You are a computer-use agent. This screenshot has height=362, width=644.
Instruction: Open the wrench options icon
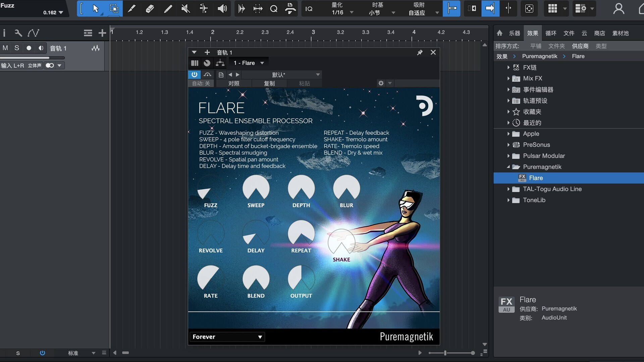(18, 33)
